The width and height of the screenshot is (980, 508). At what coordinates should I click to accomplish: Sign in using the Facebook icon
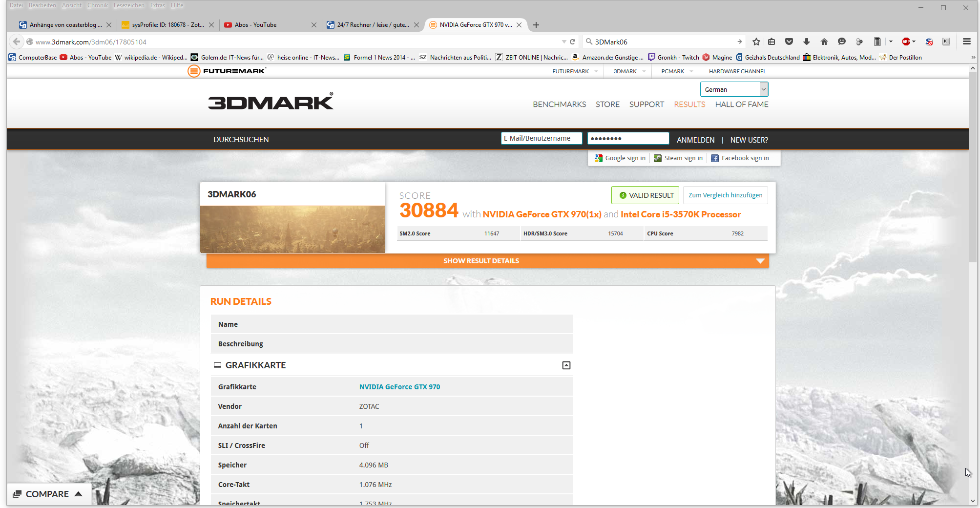[x=715, y=158]
